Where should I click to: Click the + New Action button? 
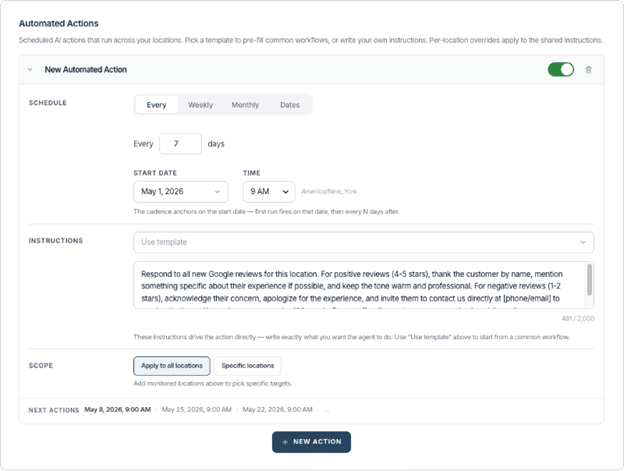(x=312, y=442)
